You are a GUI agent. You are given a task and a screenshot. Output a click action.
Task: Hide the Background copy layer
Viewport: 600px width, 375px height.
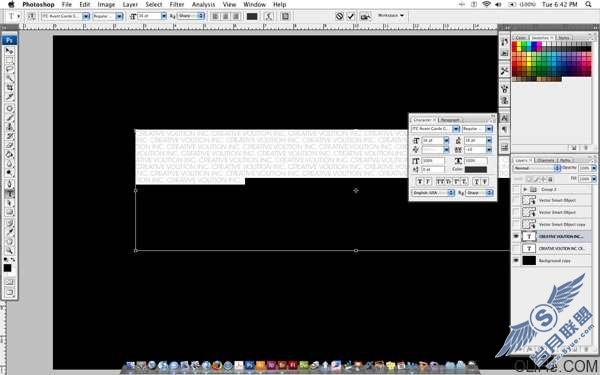(x=516, y=260)
